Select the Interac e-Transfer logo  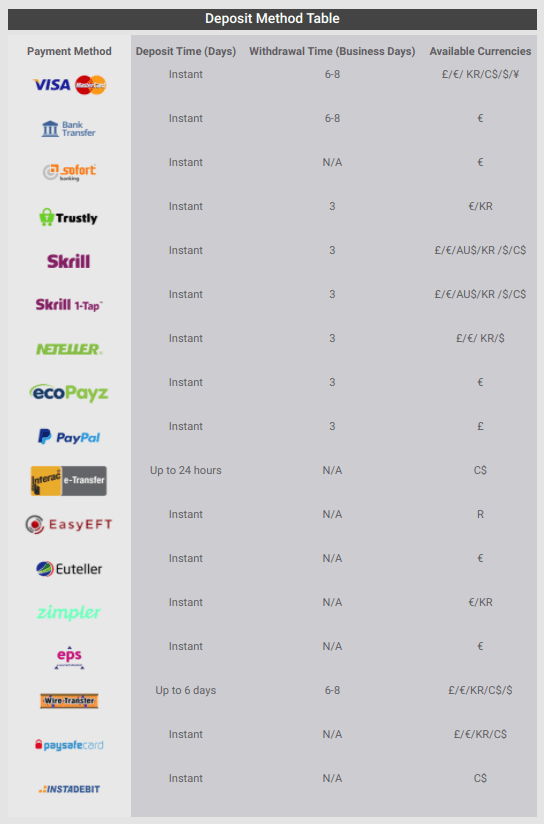click(x=69, y=481)
